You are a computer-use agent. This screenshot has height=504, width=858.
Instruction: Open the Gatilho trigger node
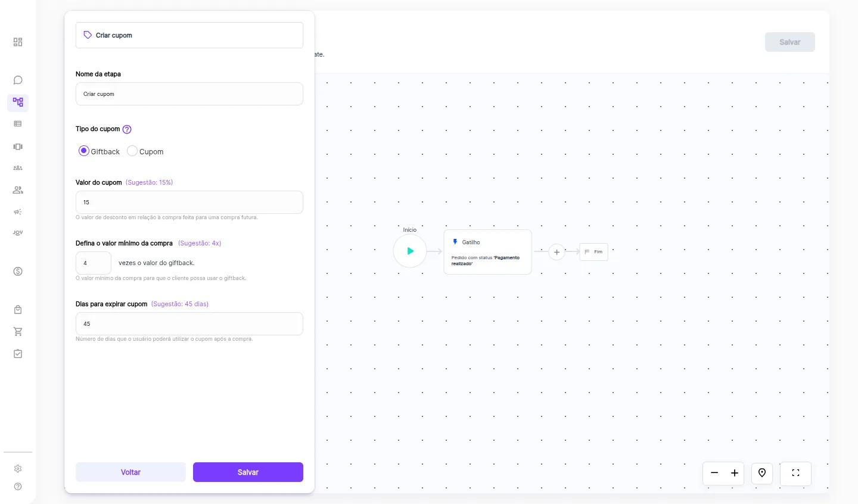click(x=487, y=252)
